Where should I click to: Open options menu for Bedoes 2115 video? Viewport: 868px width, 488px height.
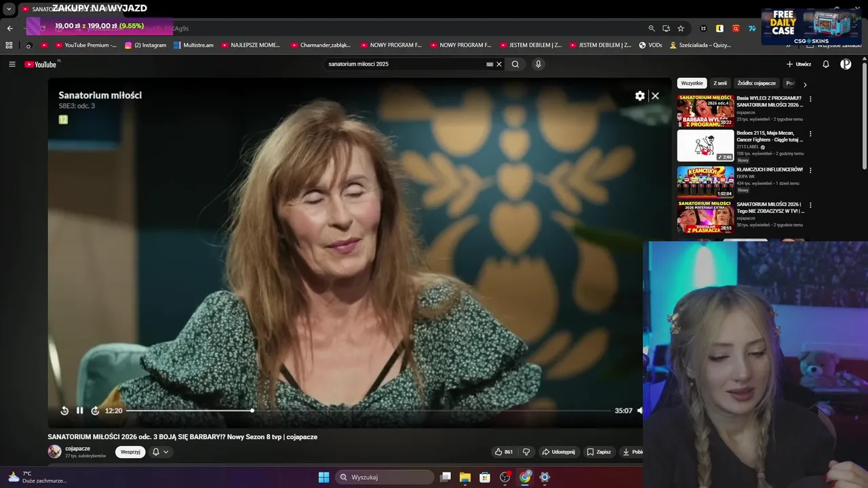click(x=810, y=134)
